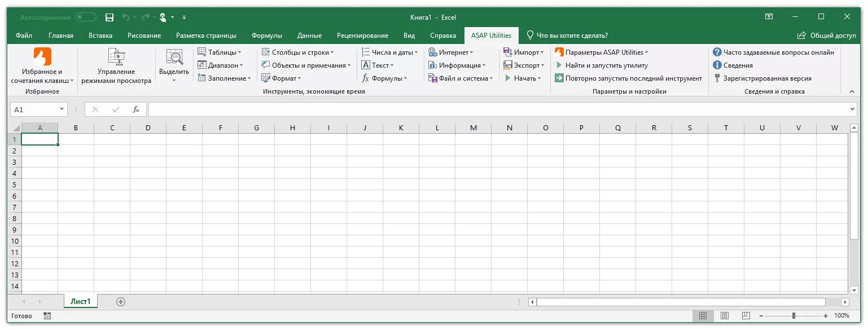
Task: Click the macro recording status icon
Action: pyautogui.click(x=47, y=316)
